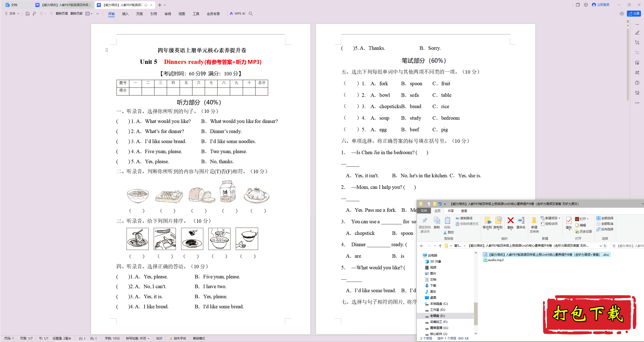
Task: Click 复制路径 in Explorer ribbon
Action: 464,218
